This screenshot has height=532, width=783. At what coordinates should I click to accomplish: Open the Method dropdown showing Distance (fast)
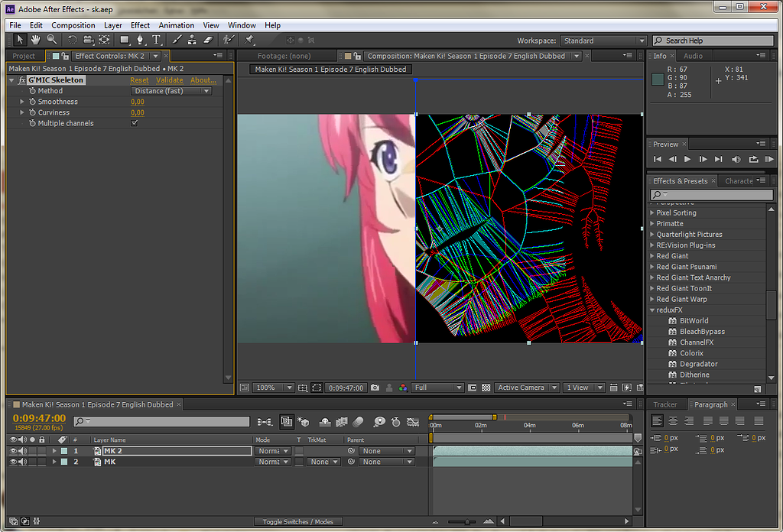pos(171,91)
